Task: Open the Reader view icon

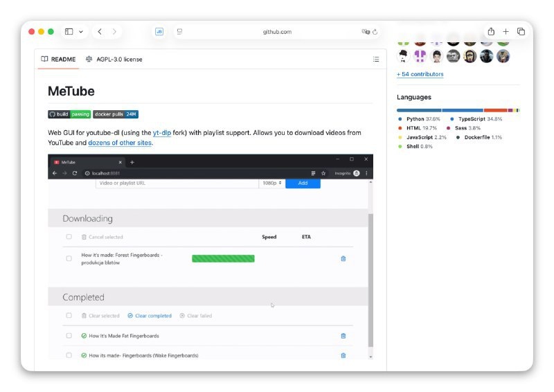Action: pyautogui.click(x=179, y=32)
